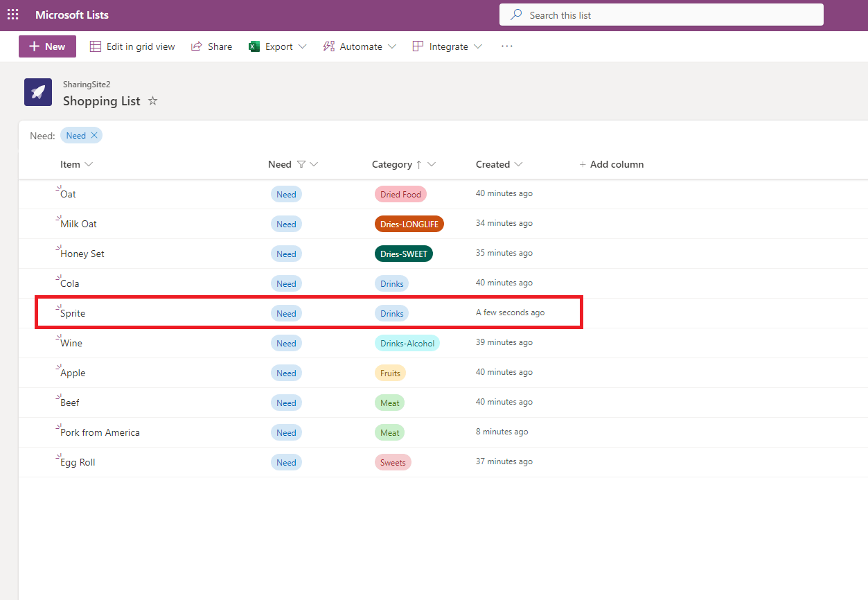The width and height of the screenshot is (868, 600).
Task: Open the more commands ellipsis
Action: point(507,46)
